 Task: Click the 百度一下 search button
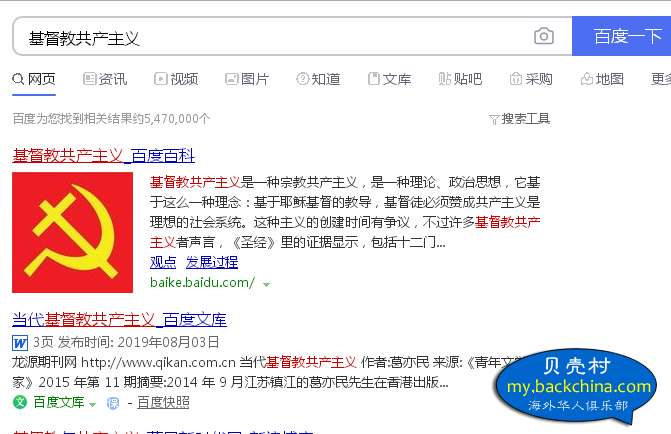(621, 36)
